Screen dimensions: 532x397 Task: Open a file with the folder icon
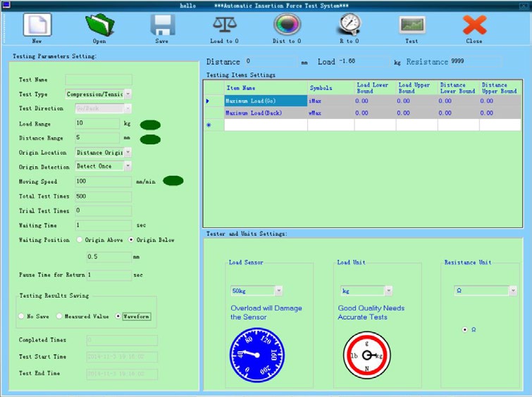pos(99,25)
